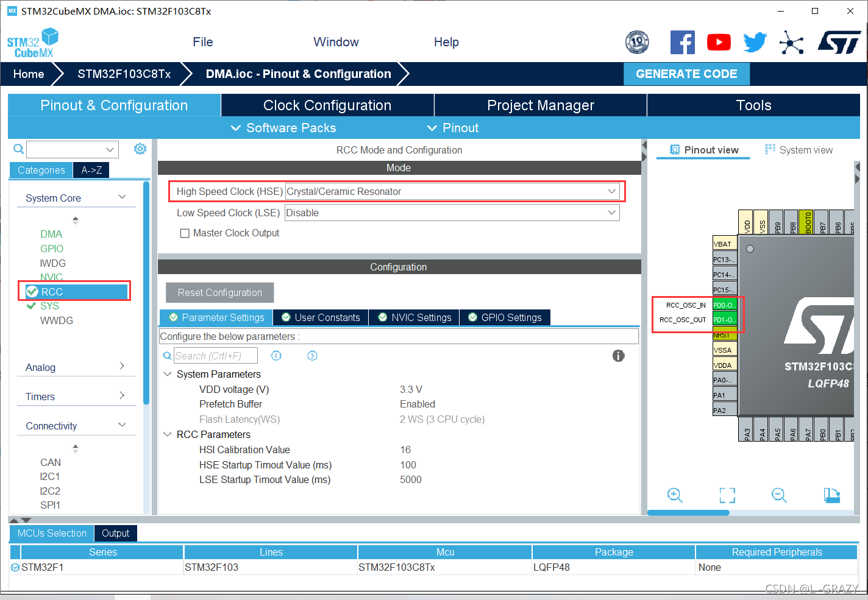Click the rotate/export pinout icon
868x600 pixels.
pos(831,495)
